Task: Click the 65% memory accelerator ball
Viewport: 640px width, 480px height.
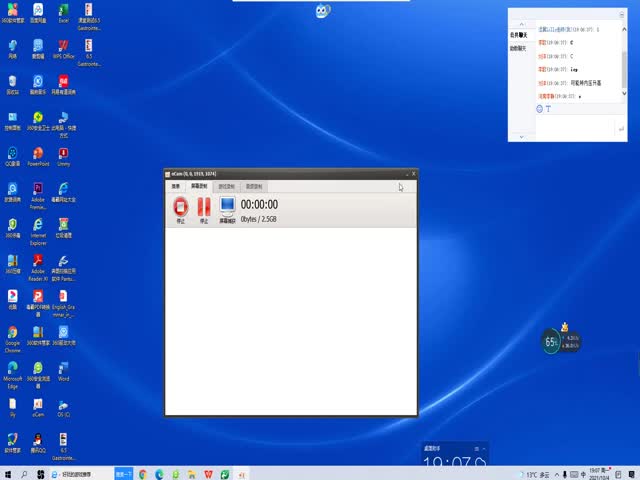Action: coord(551,342)
